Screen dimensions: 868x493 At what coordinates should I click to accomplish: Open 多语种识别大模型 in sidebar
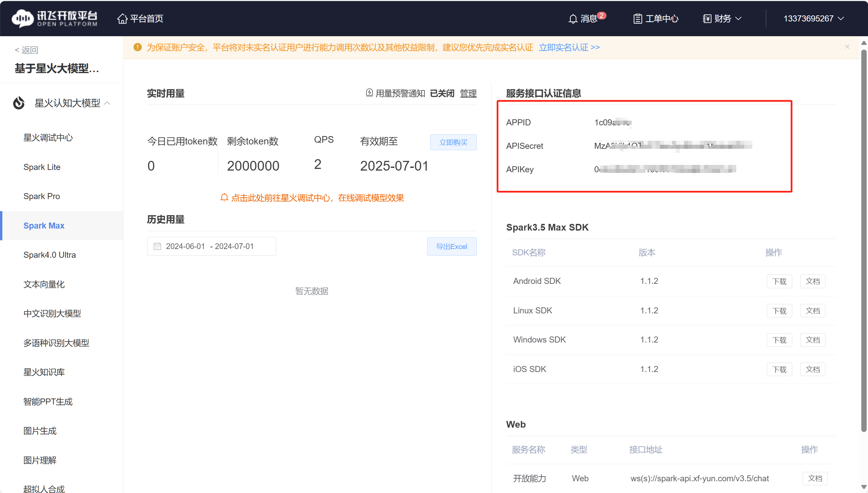point(56,343)
